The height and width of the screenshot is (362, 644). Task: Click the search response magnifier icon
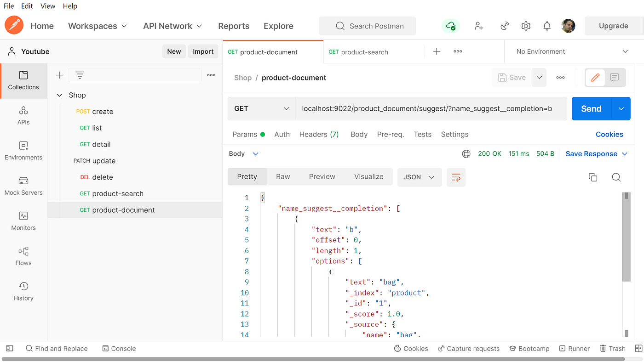tap(616, 177)
